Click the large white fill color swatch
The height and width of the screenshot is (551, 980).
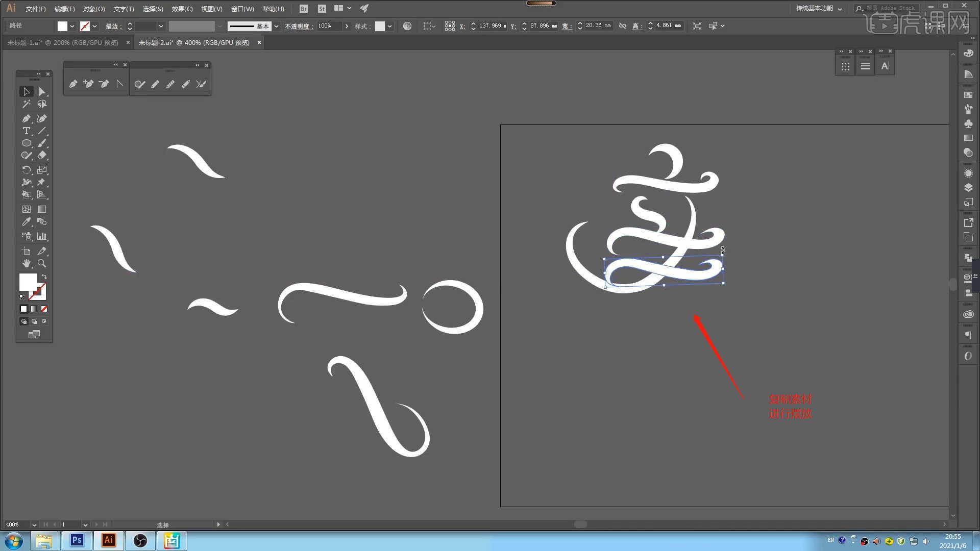28,282
